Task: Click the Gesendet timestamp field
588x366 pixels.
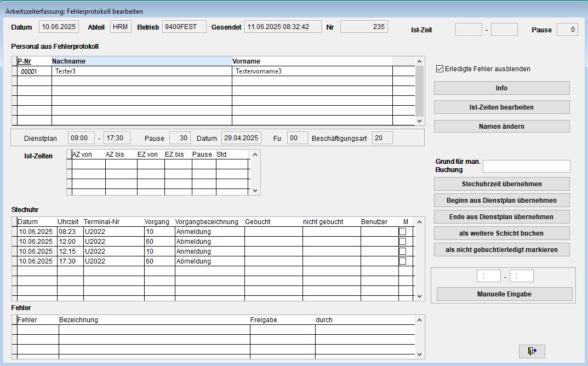Action: 283,27
